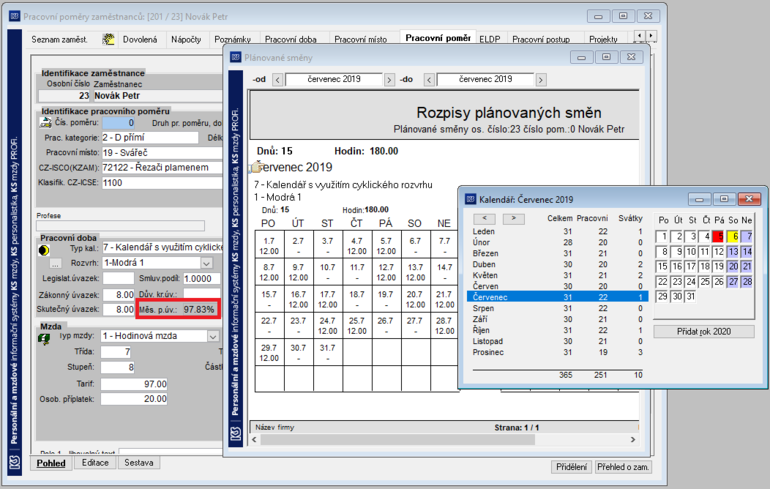770x489 pixels.
Task: Click the Plánované směny window title icon
Action: (236, 57)
